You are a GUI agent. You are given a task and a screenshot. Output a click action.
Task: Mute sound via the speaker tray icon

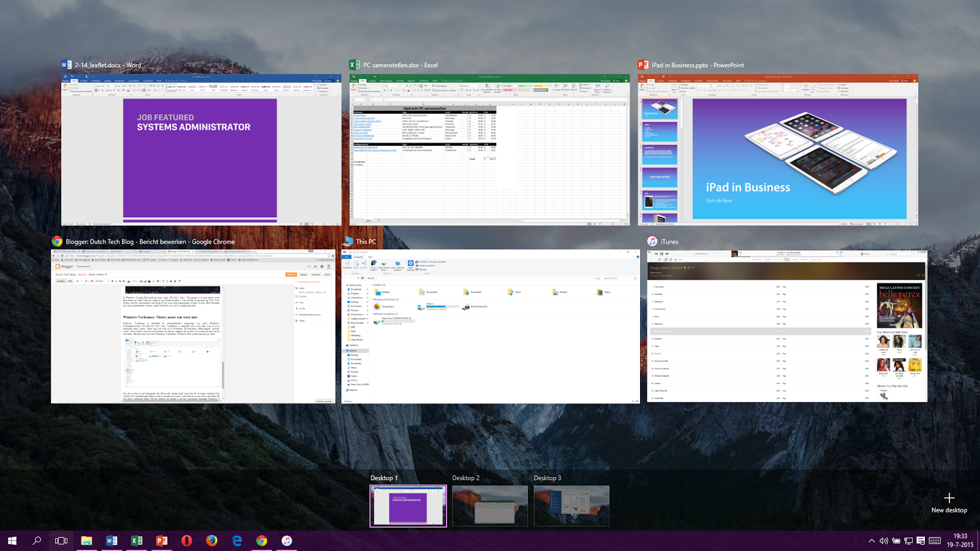coord(884,541)
